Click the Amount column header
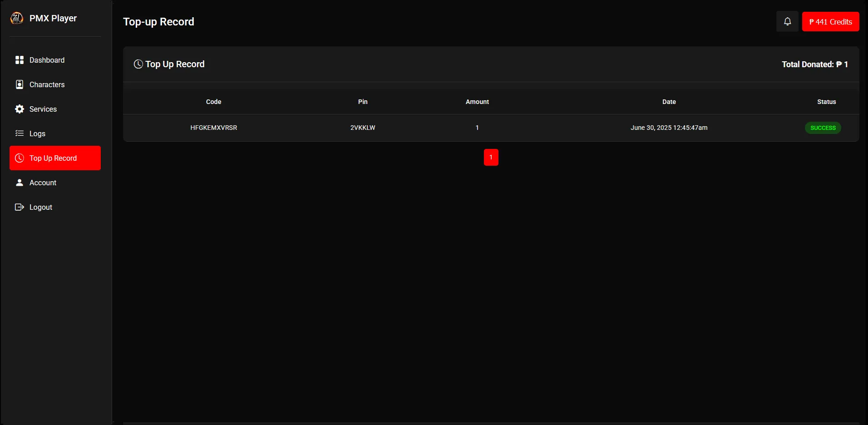 pos(477,102)
